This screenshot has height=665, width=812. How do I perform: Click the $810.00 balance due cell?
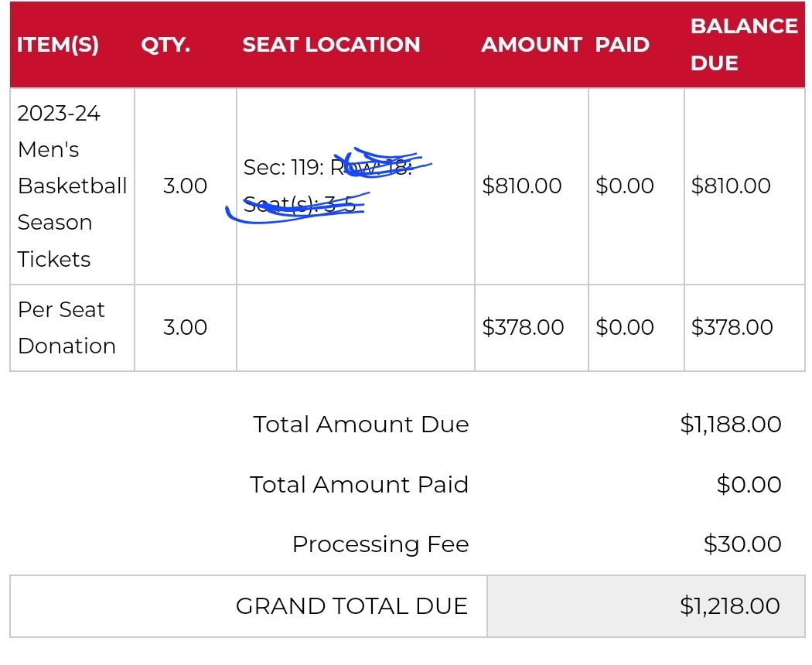(731, 186)
